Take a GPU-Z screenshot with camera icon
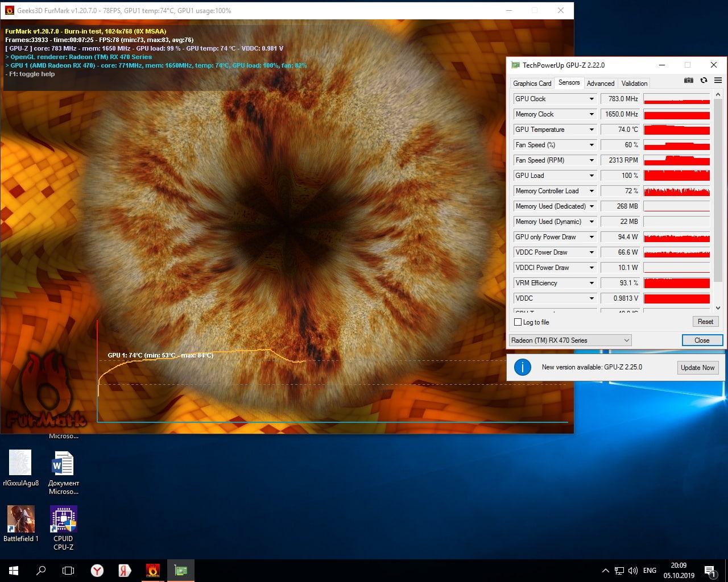The image size is (728, 582). tap(688, 80)
